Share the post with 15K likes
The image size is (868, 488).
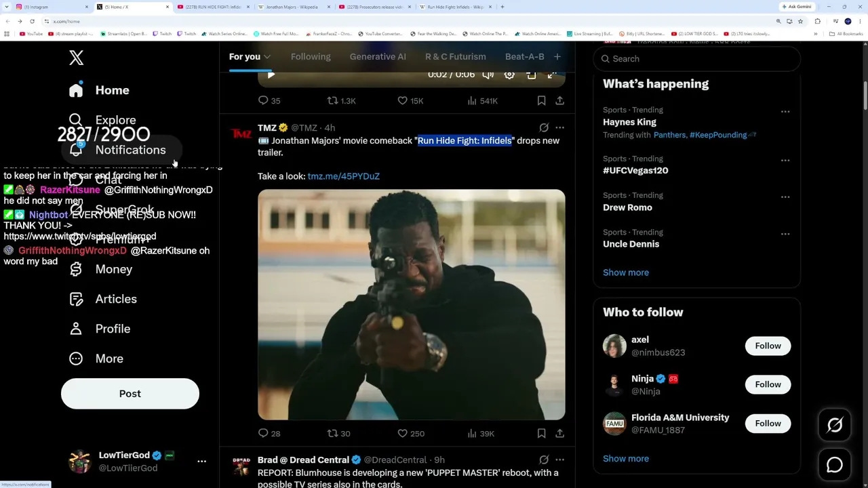coord(559,100)
